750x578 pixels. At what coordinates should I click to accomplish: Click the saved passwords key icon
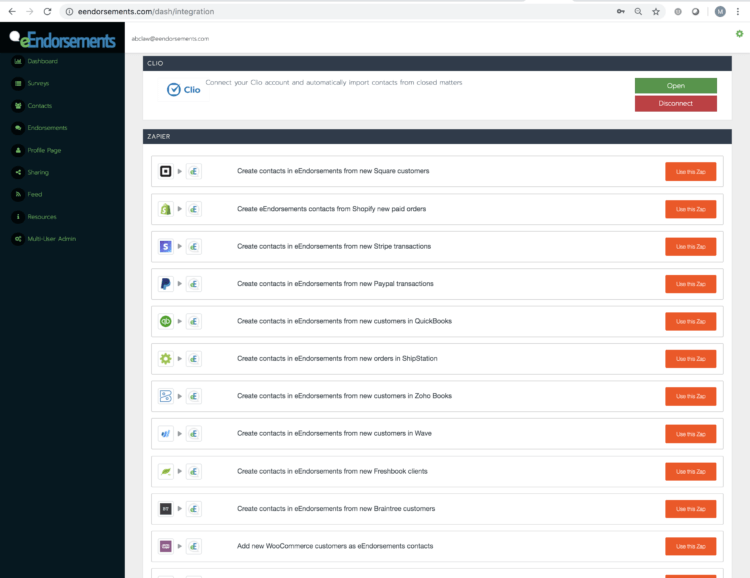(620, 11)
